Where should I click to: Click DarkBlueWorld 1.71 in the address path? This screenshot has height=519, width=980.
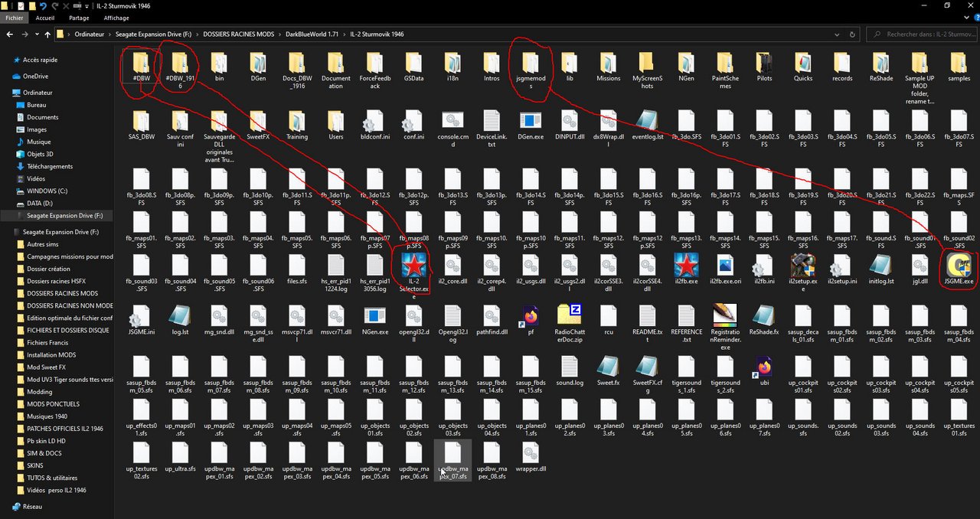[312, 34]
